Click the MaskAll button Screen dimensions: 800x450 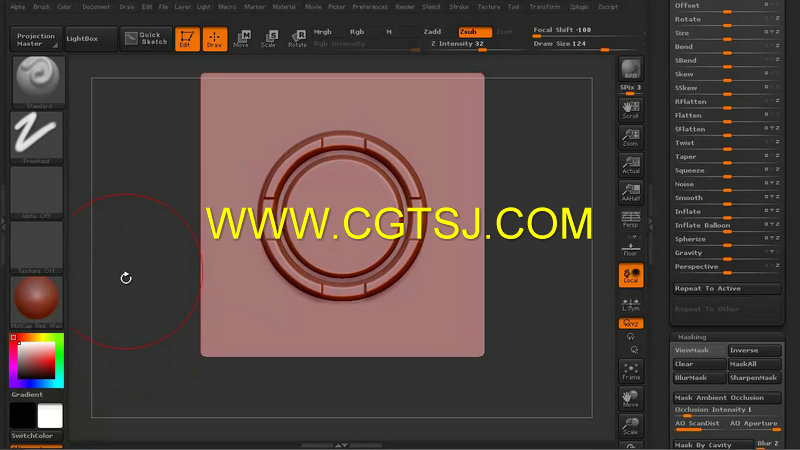coord(754,364)
